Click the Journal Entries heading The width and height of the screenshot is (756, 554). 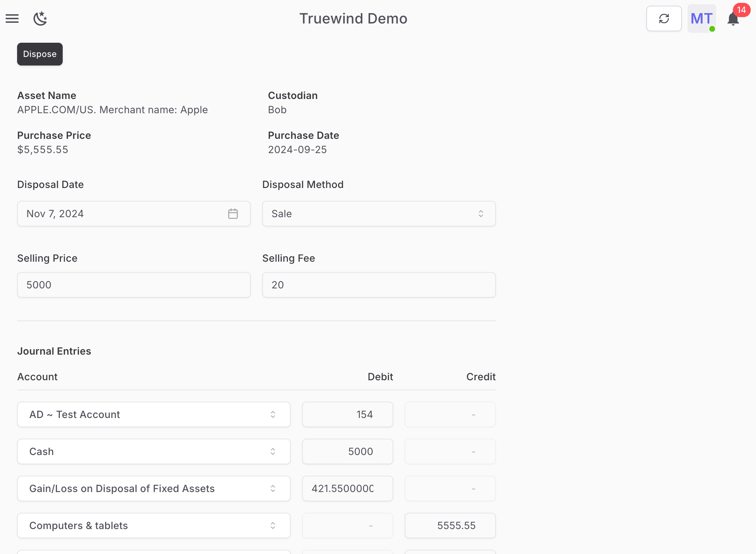pos(54,351)
